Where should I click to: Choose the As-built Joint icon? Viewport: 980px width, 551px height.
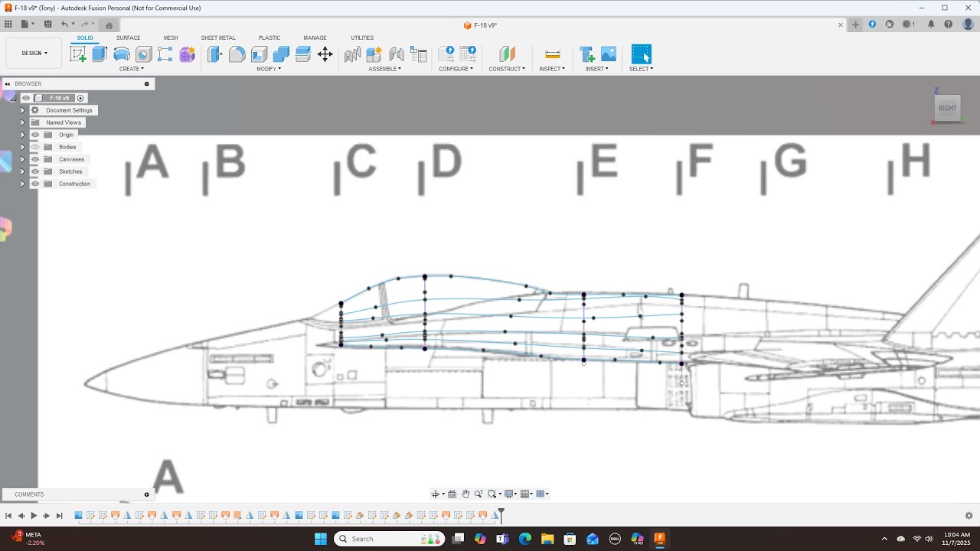point(397,54)
